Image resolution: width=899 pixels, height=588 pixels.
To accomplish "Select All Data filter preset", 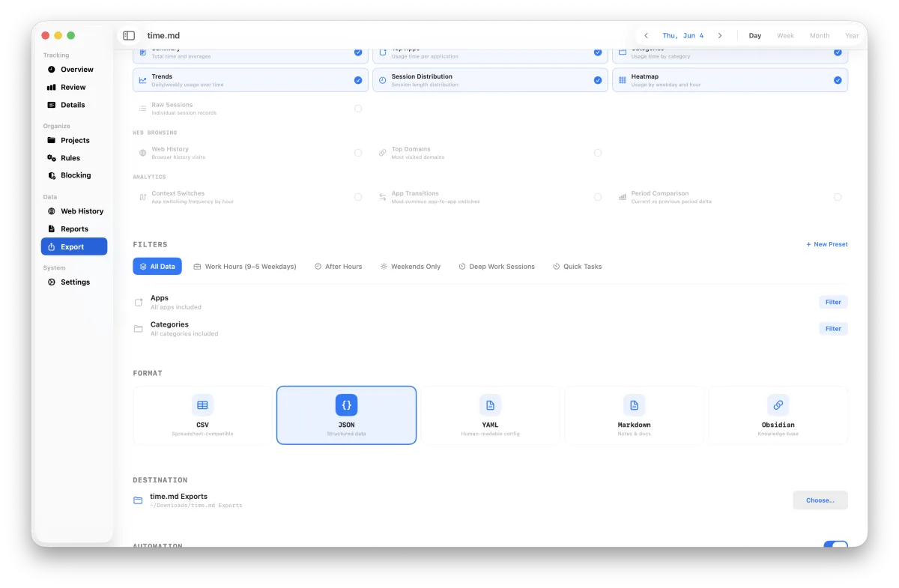I will pyautogui.click(x=157, y=267).
